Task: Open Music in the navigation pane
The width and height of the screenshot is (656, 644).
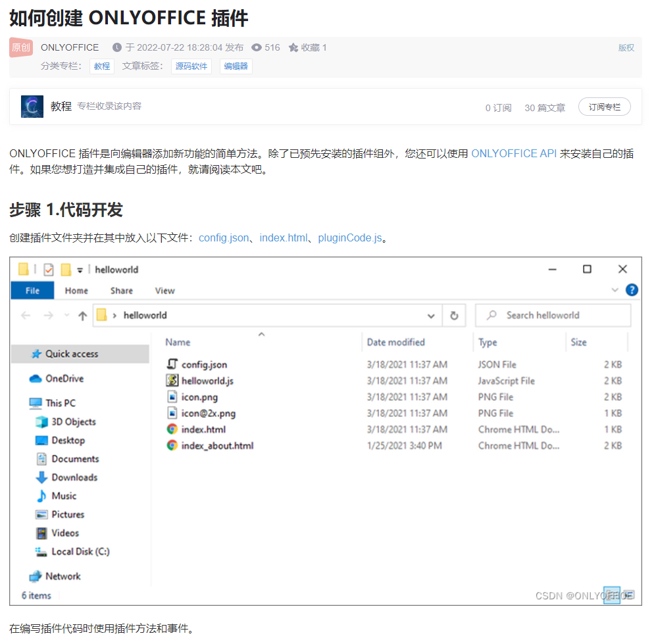Action: point(56,496)
